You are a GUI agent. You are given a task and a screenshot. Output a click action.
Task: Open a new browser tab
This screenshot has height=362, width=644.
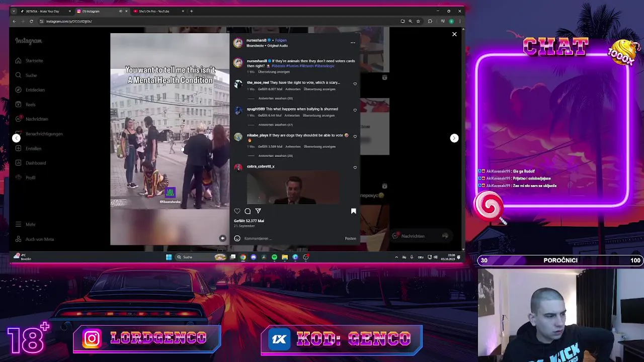[191, 11]
